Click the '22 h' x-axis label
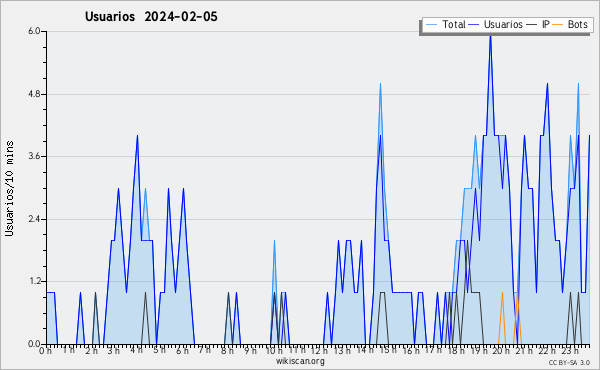 pyautogui.click(x=547, y=350)
